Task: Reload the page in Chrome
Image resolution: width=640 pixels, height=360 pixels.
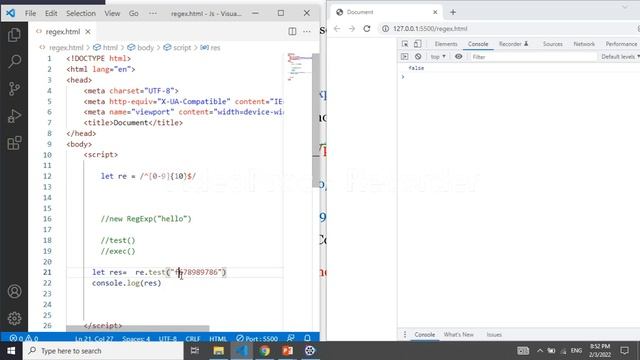Action: [367, 29]
